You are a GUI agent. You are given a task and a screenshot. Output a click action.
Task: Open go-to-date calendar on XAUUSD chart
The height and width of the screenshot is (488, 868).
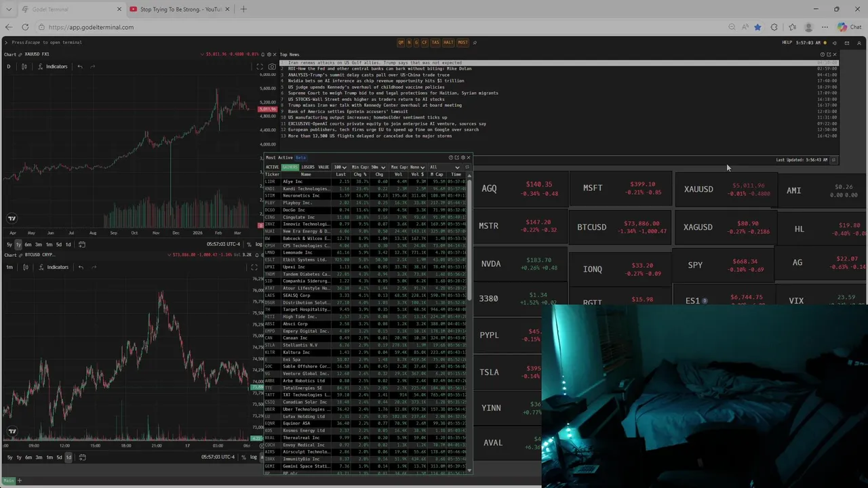click(x=82, y=244)
